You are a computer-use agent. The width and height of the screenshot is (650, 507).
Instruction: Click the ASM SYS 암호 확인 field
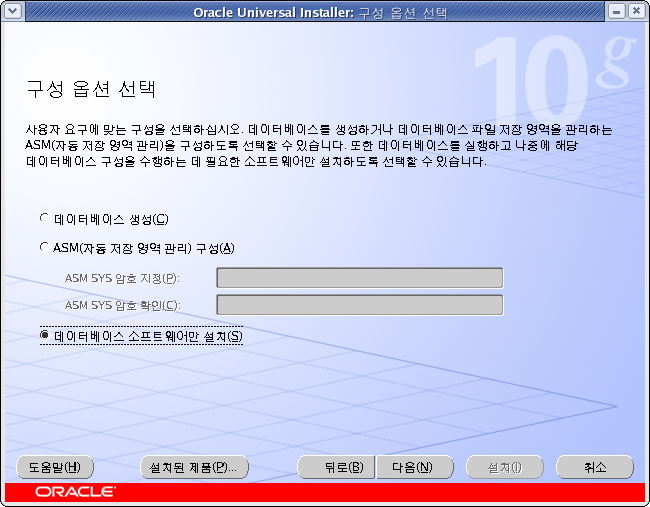(359, 305)
